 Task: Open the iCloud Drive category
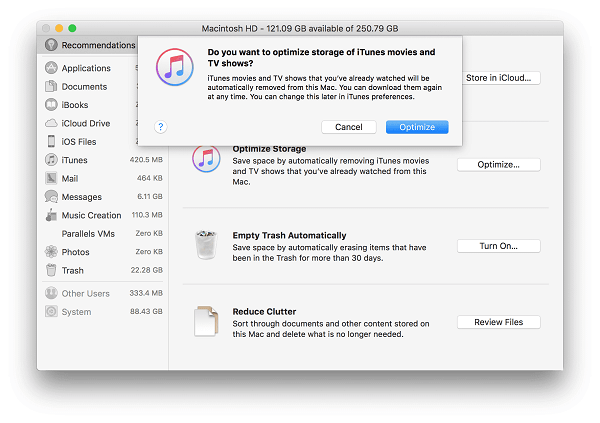point(86,123)
